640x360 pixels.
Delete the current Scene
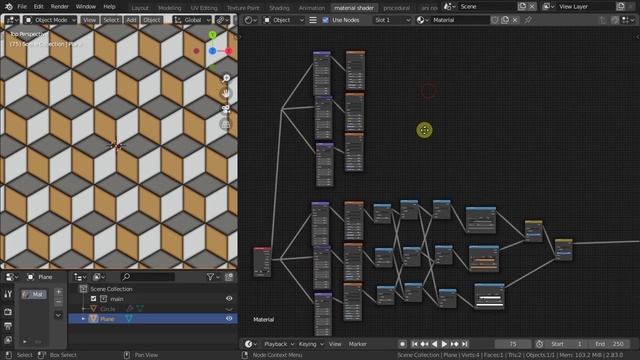pos(532,7)
